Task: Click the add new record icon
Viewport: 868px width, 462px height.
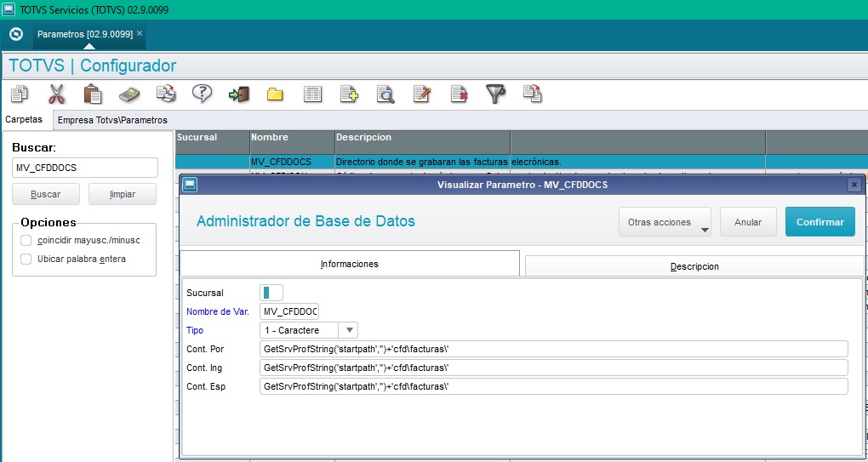Action: coord(349,94)
